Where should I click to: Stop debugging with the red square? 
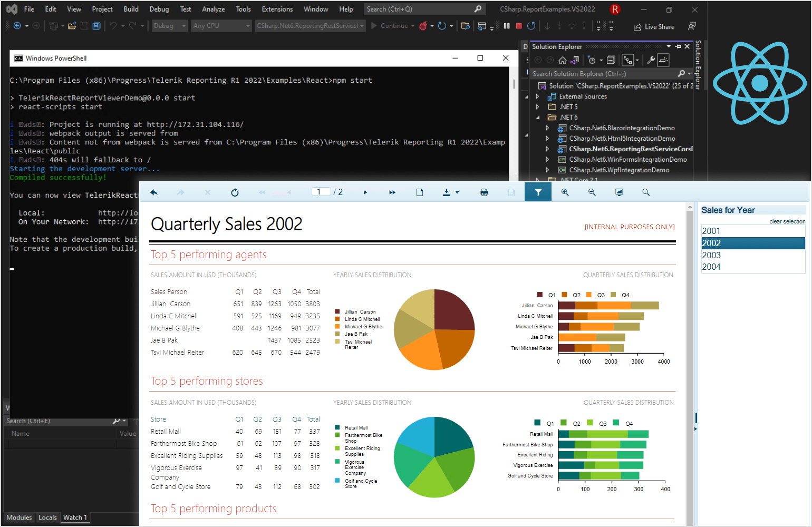click(519, 26)
